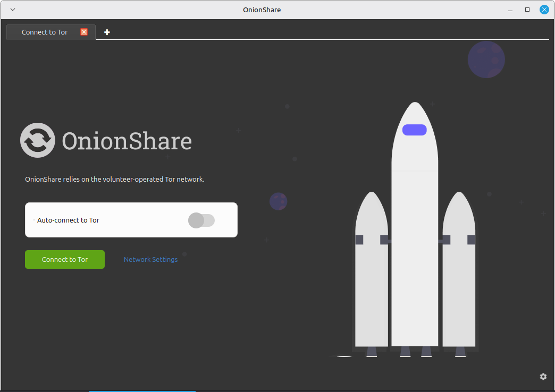Close the app with the blue circle icon
The height and width of the screenshot is (392, 555).
[x=543, y=9]
